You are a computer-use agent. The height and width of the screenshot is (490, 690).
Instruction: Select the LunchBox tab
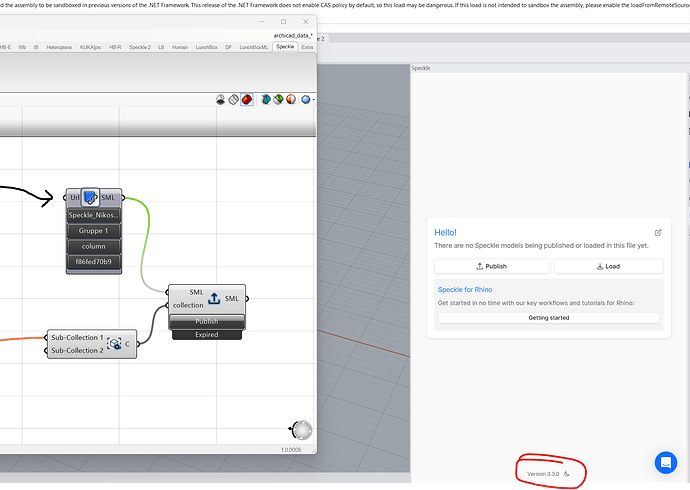[207, 47]
